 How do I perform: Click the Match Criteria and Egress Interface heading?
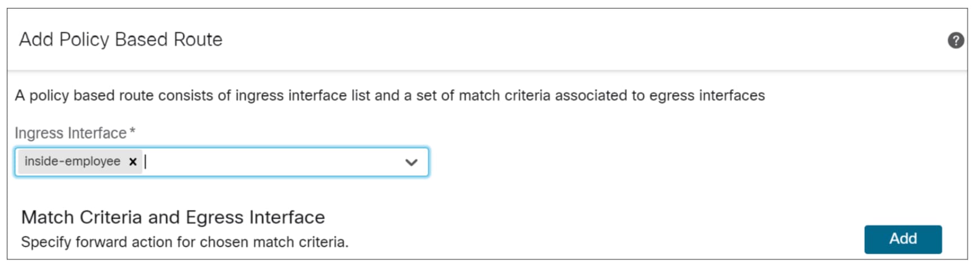pos(173,217)
